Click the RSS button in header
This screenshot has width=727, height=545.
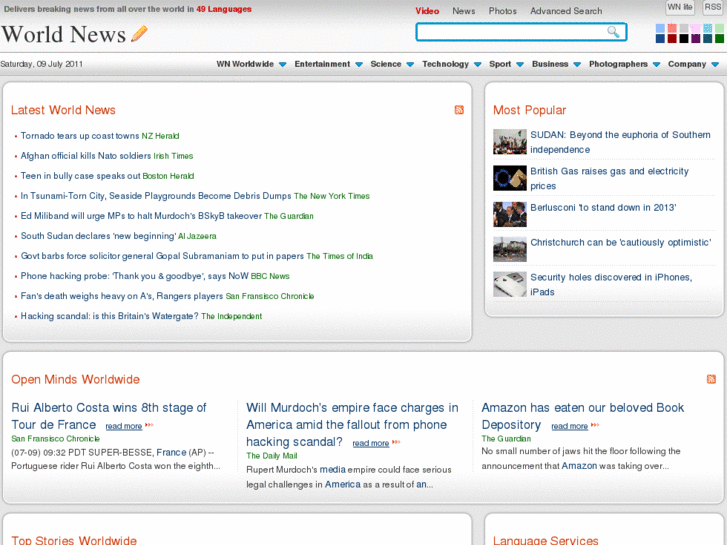pyautogui.click(x=713, y=7)
